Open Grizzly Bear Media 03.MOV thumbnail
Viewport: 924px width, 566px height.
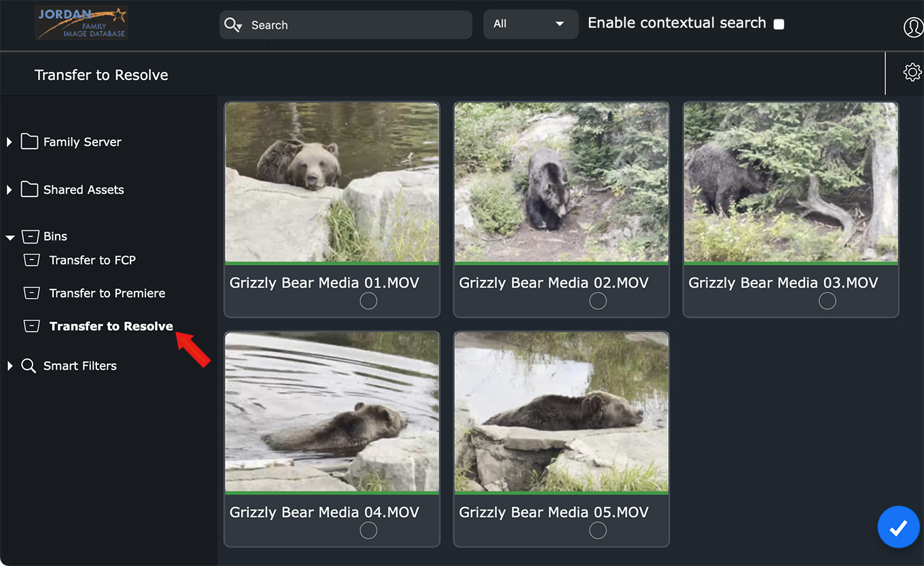pos(790,182)
